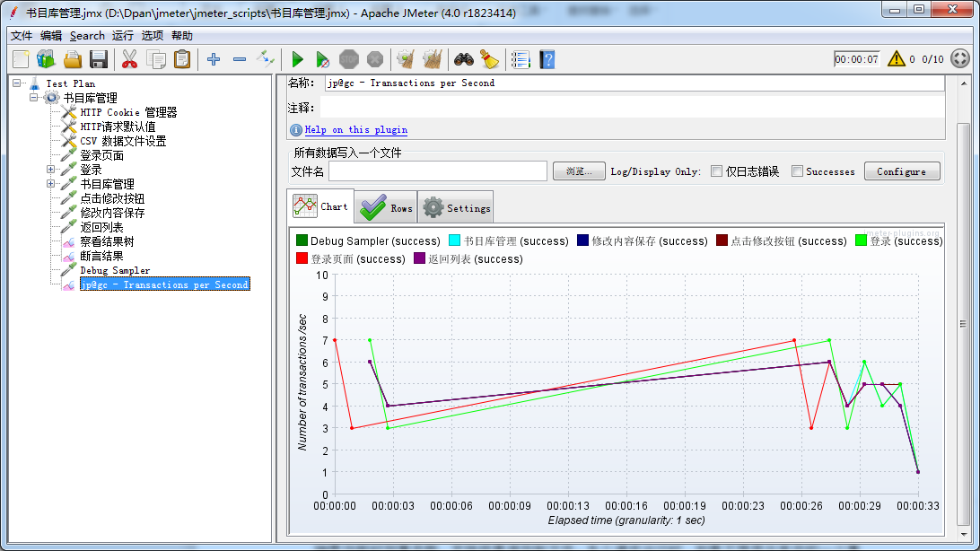Click the Shutdown test icon
The height and width of the screenshot is (551, 980).
point(375,59)
